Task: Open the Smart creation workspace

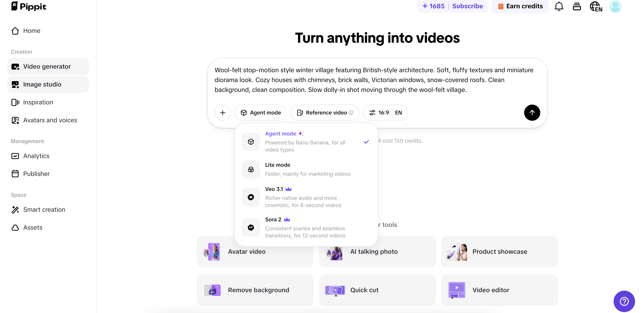Action: [44, 209]
